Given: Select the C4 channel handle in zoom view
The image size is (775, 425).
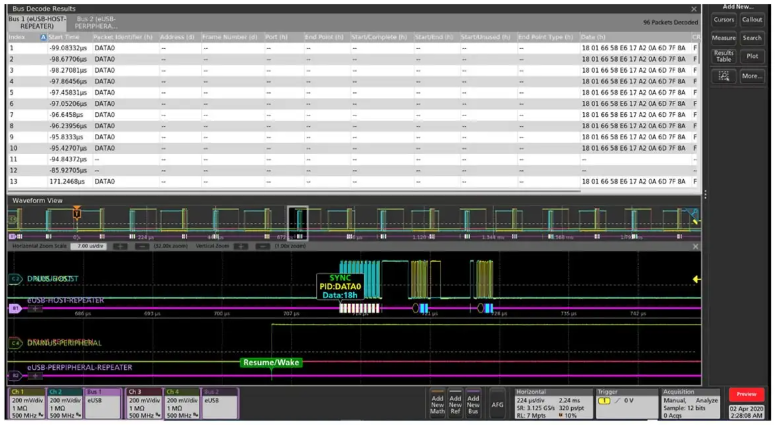Looking at the screenshot, I should [x=15, y=343].
